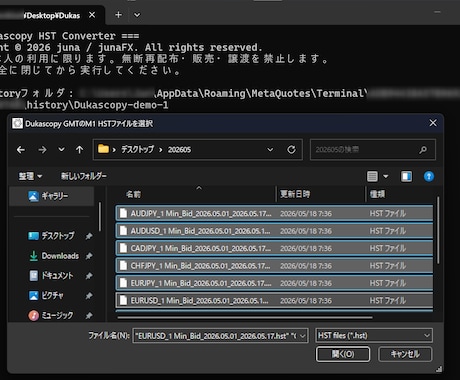Close the HSTファイルを選択 dialog
Viewport: 460px width, 380px height.
433,123
